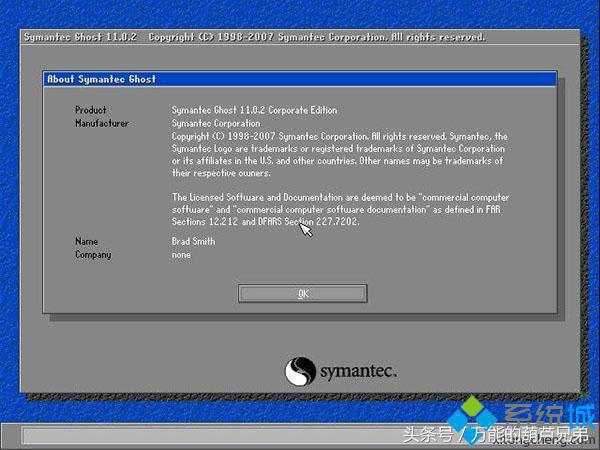Click the company value 'none'
The image size is (600, 450).
tap(181, 255)
